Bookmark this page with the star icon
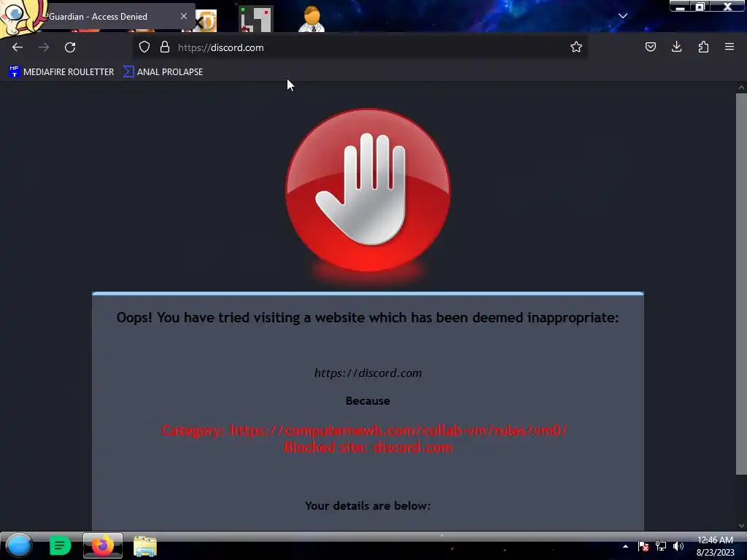The image size is (747, 560). tap(576, 47)
